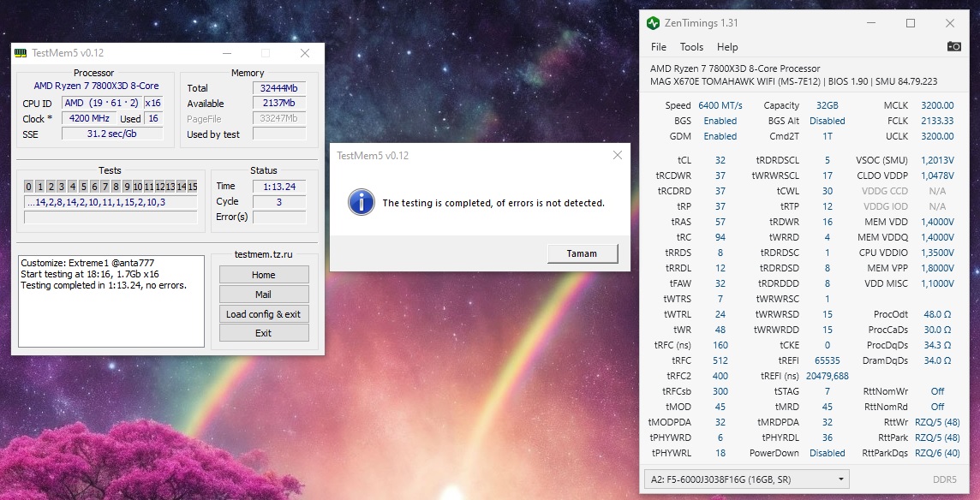The image size is (980, 500).
Task: Confirm the dialog with the Tamam button
Action: (x=582, y=253)
